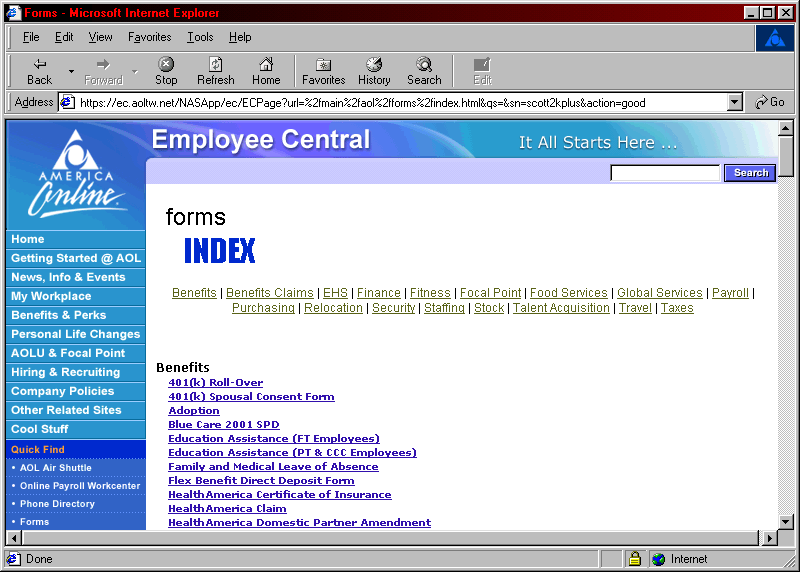Jump to Food Services index link
Screen dimensions: 800x572
click(x=568, y=293)
